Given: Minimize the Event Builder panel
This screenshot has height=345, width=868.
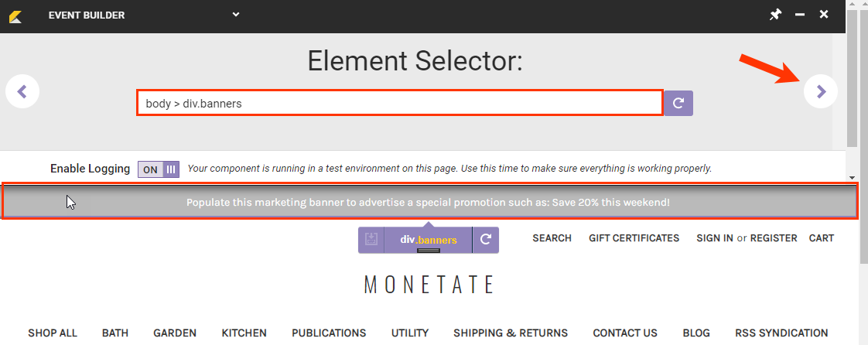Looking at the screenshot, I should (x=800, y=15).
